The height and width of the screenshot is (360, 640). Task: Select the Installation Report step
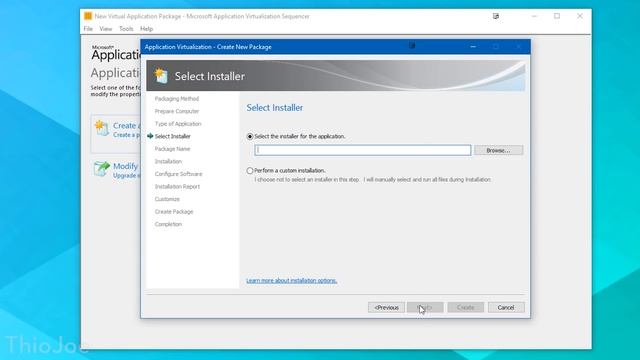[177, 187]
